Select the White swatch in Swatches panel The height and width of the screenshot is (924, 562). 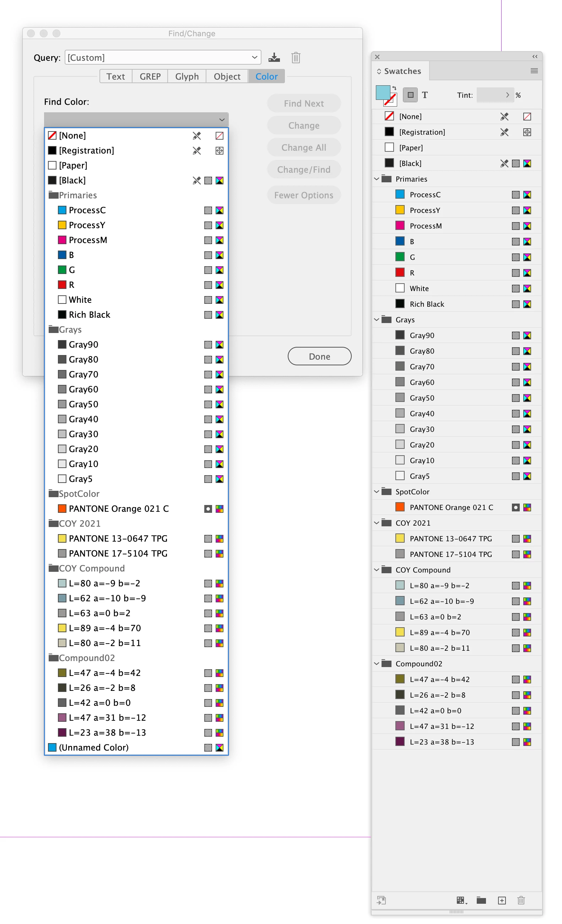coord(456,288)
